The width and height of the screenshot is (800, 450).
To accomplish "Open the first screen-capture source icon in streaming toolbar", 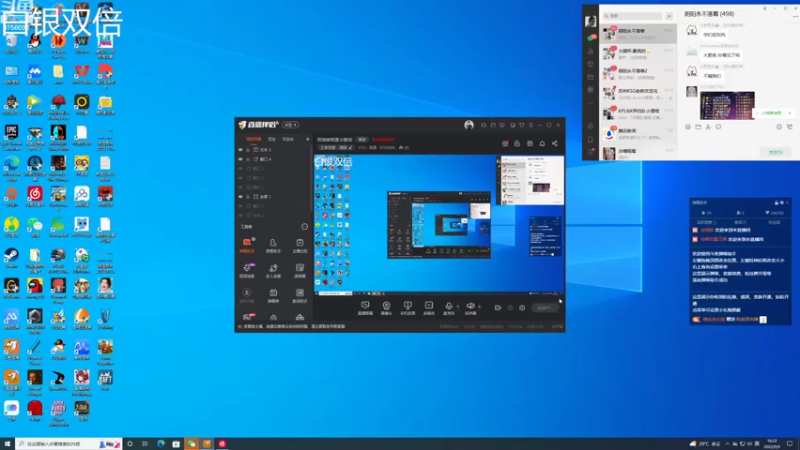I will click(365, 306).
